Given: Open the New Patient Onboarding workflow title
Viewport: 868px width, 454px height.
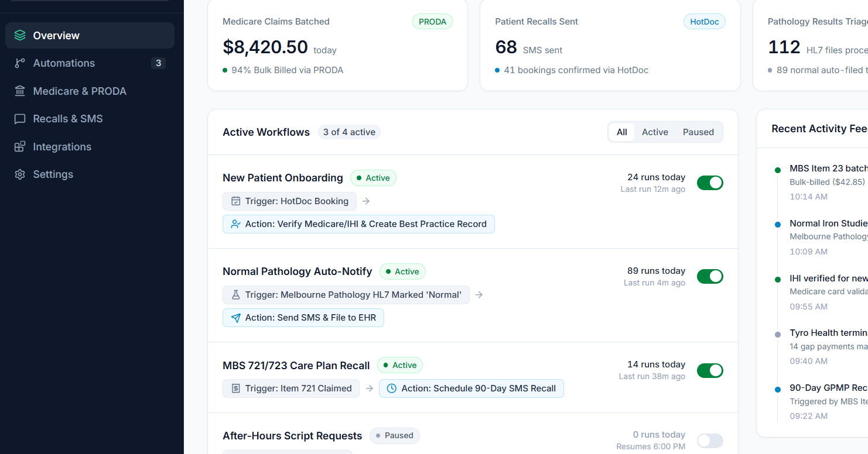Looking at the screenshot, I should coord(283,178).
